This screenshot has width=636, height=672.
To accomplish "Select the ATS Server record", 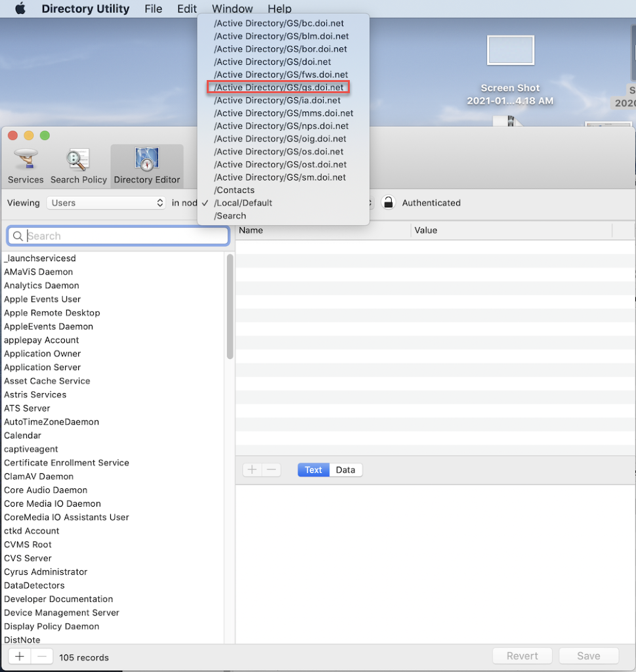I will click(x=113, y=408).
